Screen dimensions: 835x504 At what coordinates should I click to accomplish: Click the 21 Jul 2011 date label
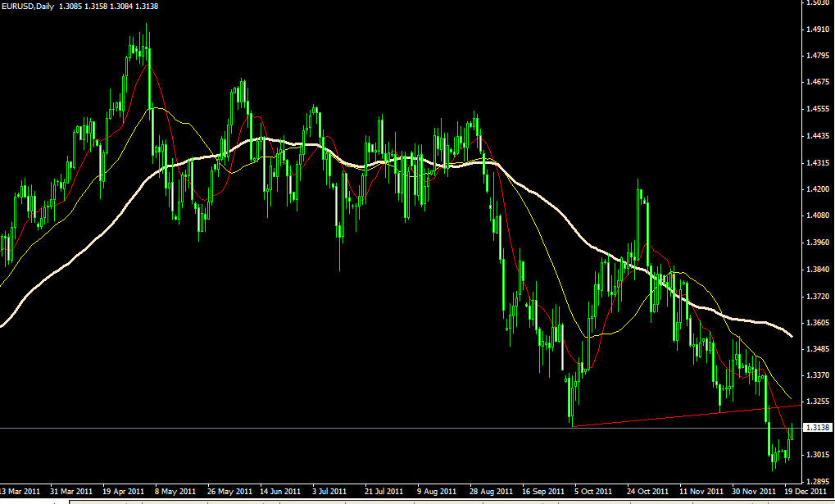[384, 491]
